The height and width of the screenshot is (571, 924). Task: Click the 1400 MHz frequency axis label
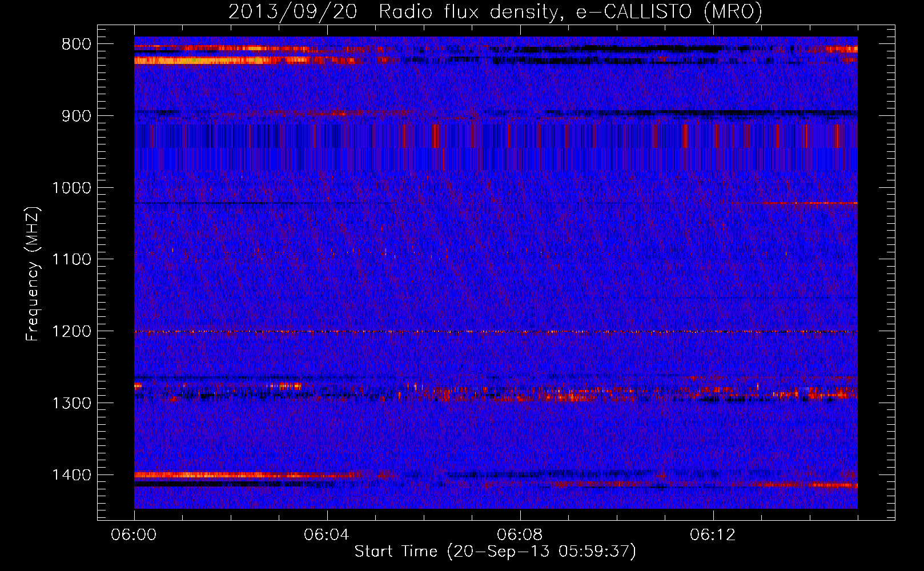pyautogui.click(x=71, y=475)
